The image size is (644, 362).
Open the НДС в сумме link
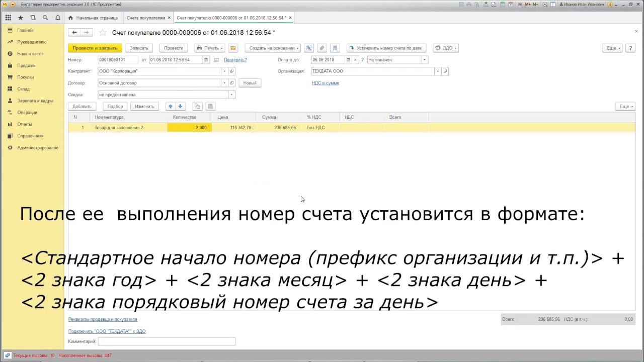point(326,83)
